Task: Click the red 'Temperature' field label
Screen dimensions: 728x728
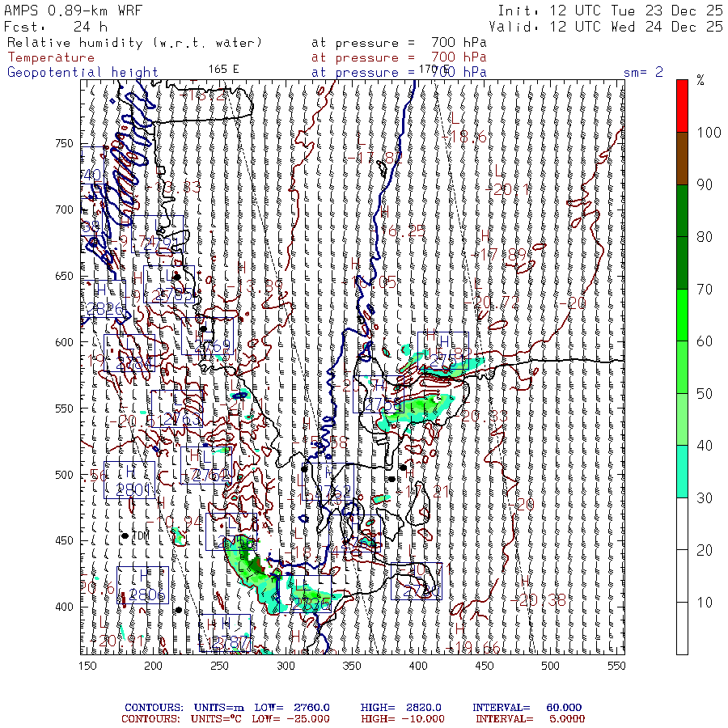Action: pos(51,57)
